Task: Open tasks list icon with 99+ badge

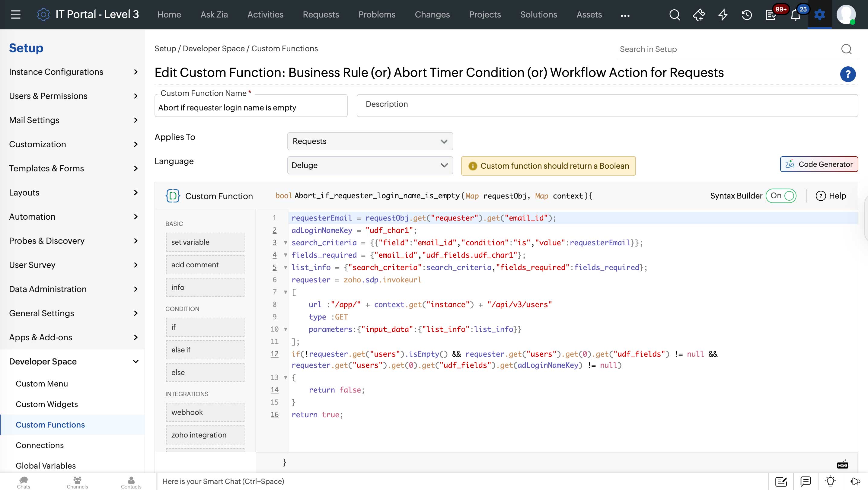Action: (771, 15)
